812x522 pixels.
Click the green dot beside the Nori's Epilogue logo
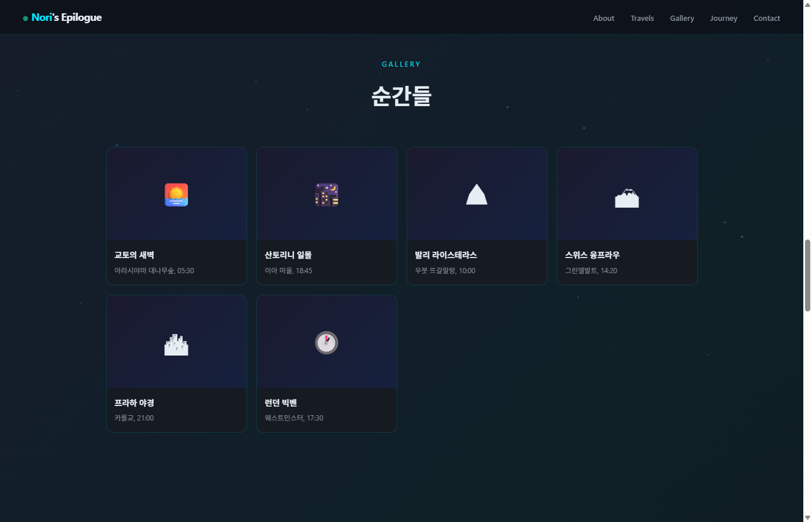(x=26, y=19)
